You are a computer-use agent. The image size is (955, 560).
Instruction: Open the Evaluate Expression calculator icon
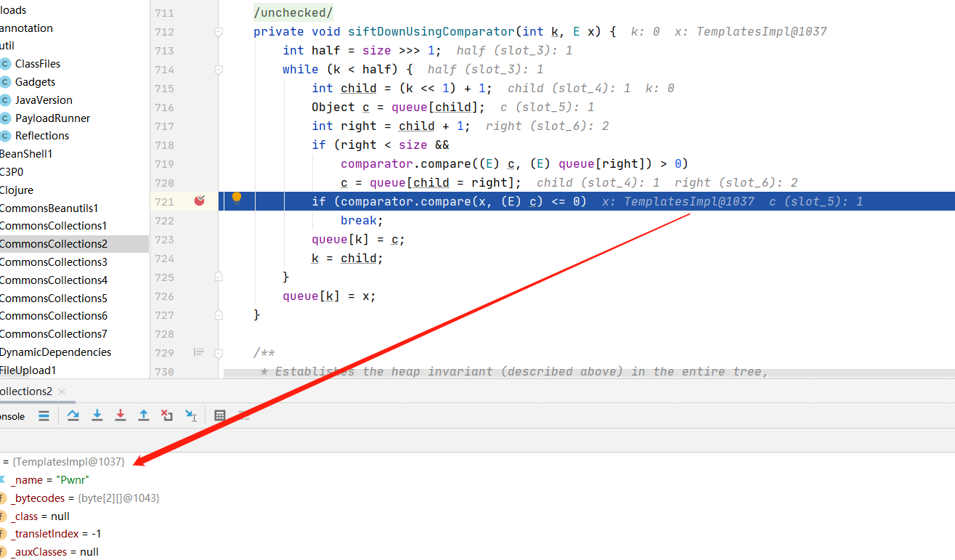(220, 415)
